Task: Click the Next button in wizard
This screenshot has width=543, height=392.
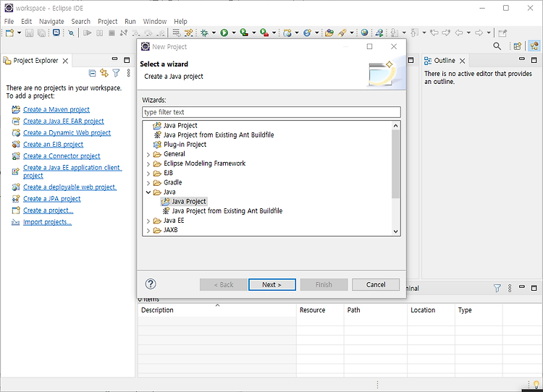Action: [x=271, y=285]
